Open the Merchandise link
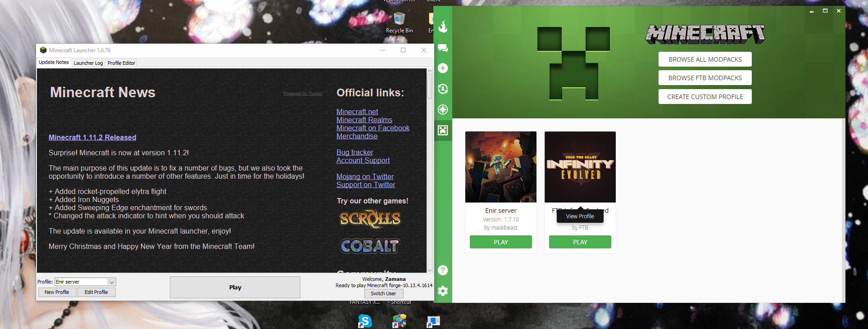This screenshot has width=868, height=329. (357, 136)
